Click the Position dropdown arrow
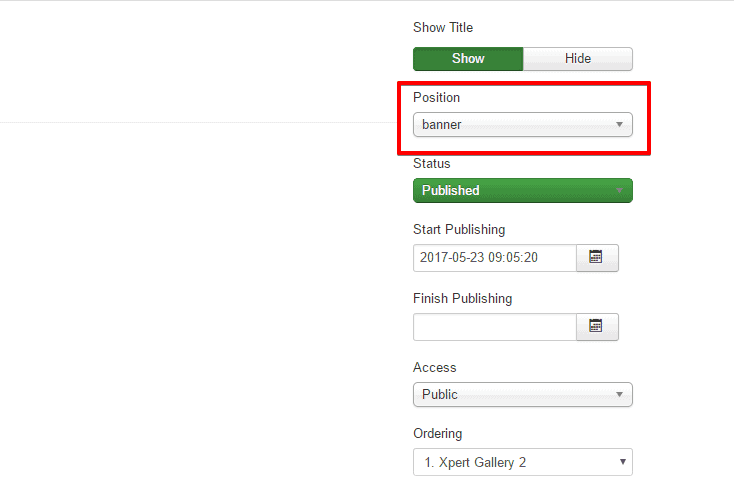751x487 pixels. click(620, 125)
